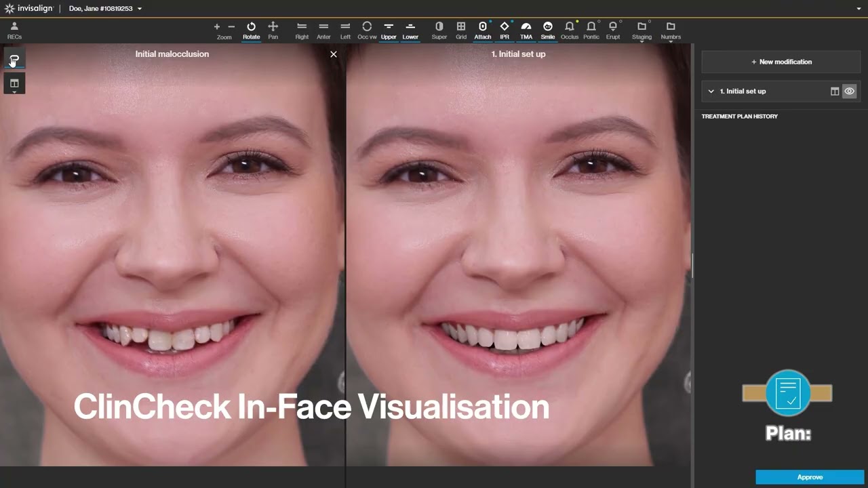Zoom out with the minus icon

click(231, 27)
